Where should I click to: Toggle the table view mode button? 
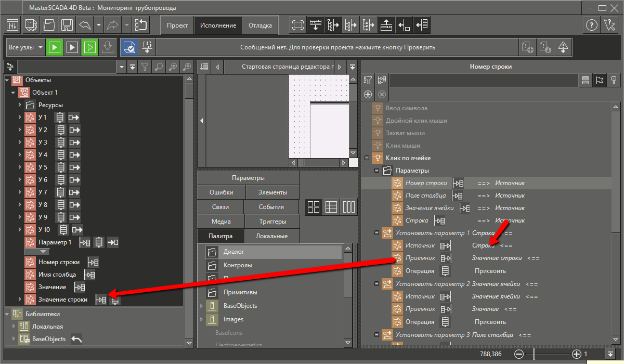pos(331,207)
